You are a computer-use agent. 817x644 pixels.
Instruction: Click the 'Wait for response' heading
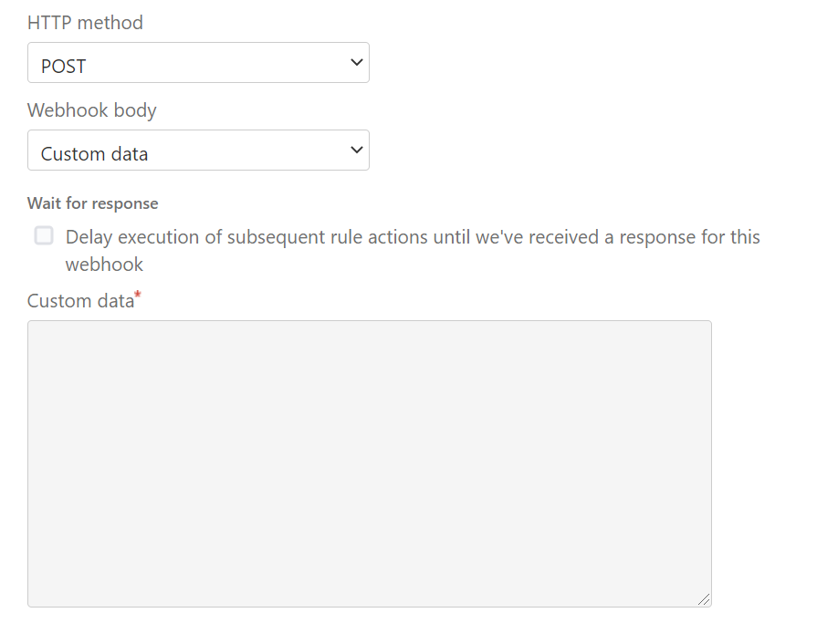click(92, 203)
